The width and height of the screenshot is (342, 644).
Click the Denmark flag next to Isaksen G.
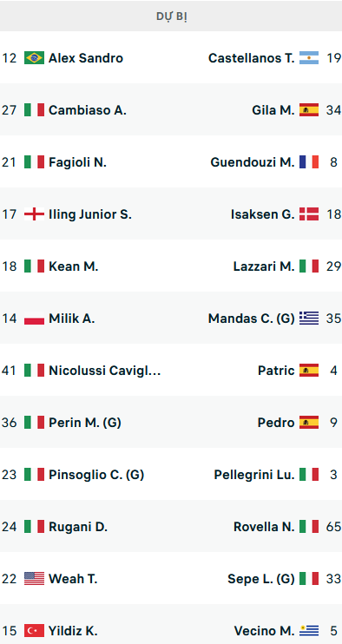[309, 214]
